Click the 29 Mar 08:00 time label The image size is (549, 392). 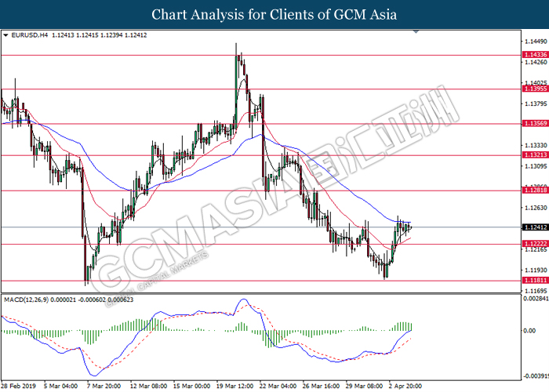pos(364,386)
